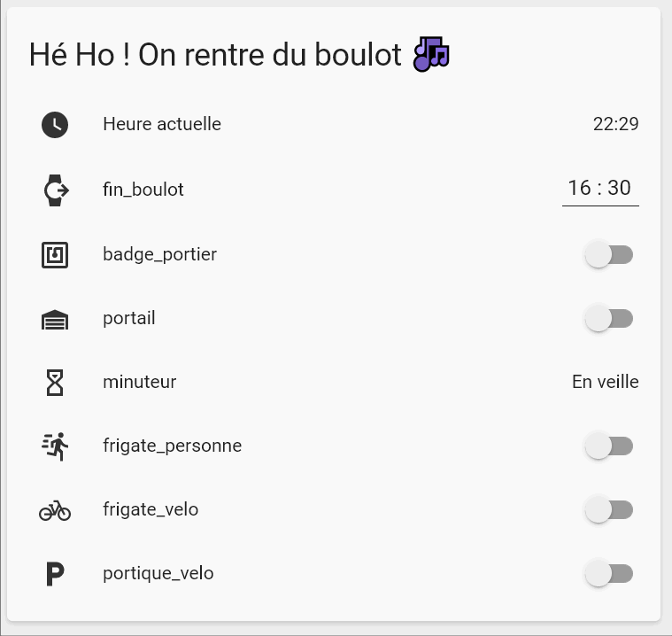Open the running person icon for frigate_personne

pyautogui.click(x=55, y=446)
